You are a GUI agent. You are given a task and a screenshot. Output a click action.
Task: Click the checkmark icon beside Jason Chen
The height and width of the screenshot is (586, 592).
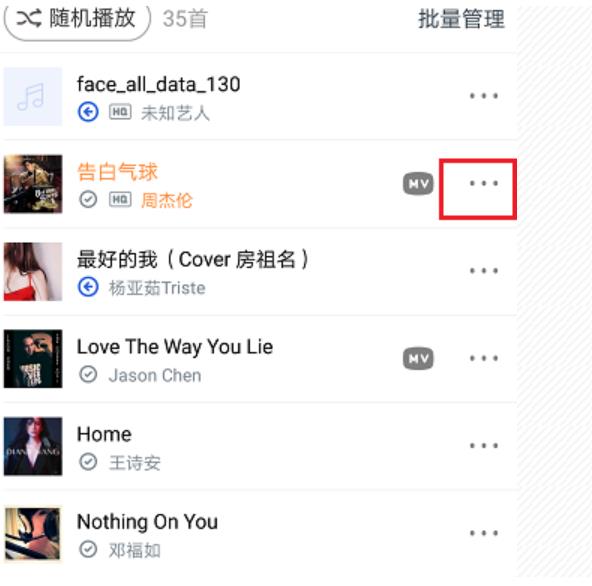[88, 375]
